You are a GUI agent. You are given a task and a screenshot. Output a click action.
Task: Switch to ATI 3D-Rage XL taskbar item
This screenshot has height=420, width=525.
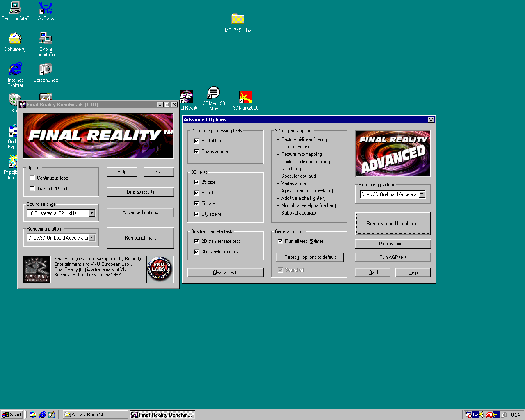pos(95,415)
